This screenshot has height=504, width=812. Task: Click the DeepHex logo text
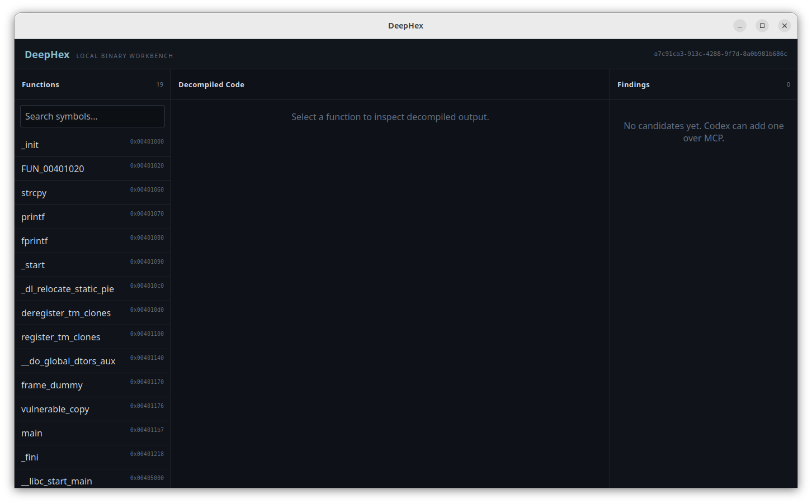(47, 54)
